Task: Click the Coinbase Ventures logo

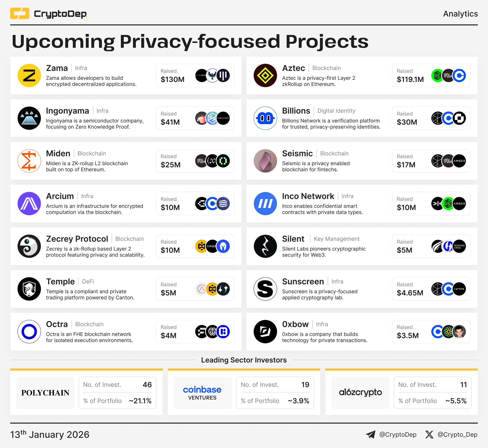Action: pyautogui.click(x=202, y=393)
